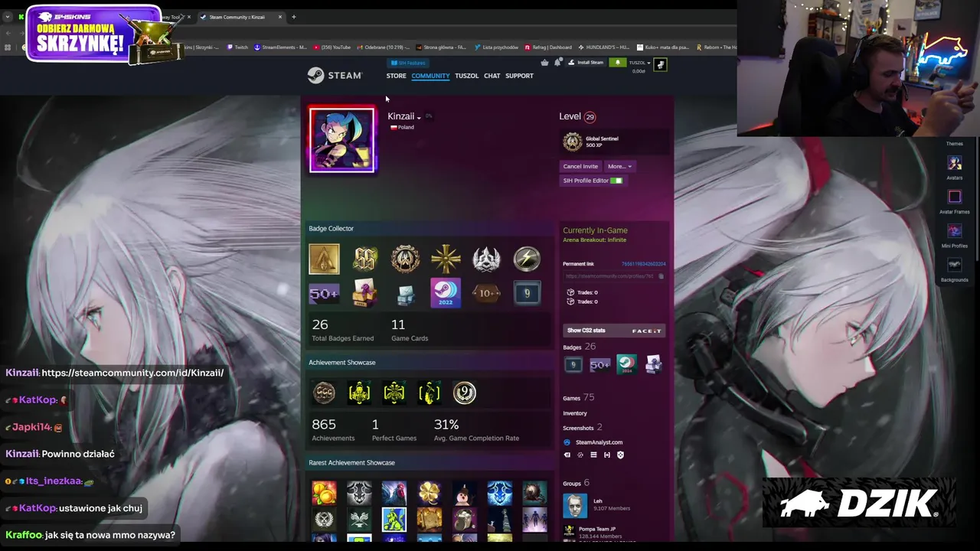Image resolution: width=980 pixels, height=551 pixels.
Task: Switch to Steam Community :: Kinzaii tab
Action: [x=242, y=17]
